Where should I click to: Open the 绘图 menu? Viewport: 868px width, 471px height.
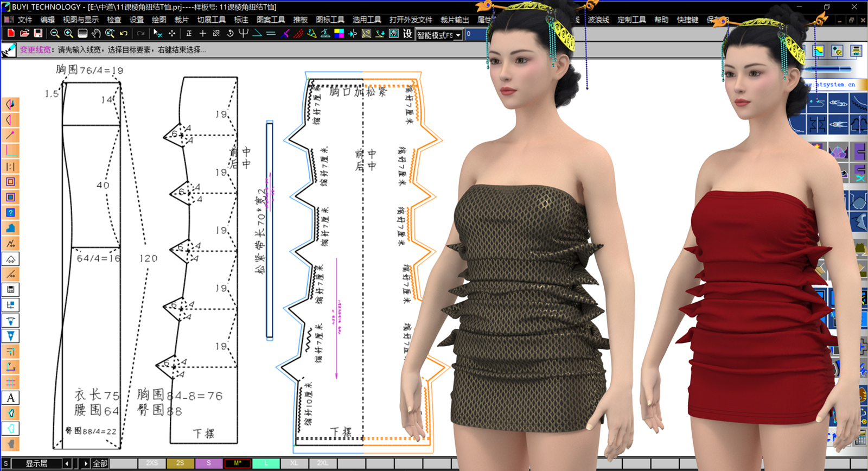pos(159,20)
